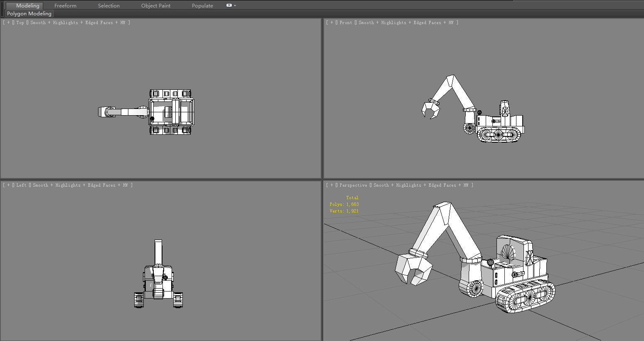644x341 pixels.
Task: Open the Left viewport shading label menu
Action: coord(80,185)
